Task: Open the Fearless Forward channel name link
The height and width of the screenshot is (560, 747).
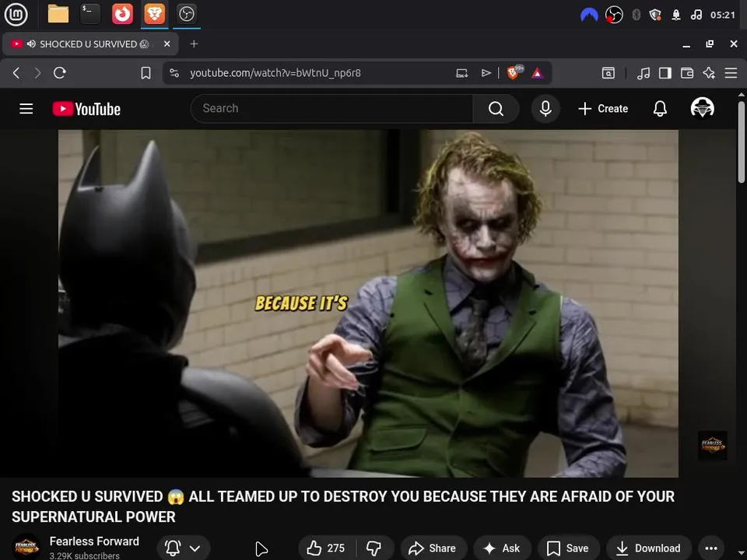Action: pos(94,541)
